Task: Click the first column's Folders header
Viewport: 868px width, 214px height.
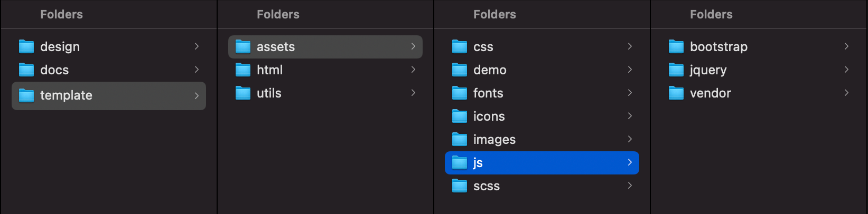Action: [61, 14]
